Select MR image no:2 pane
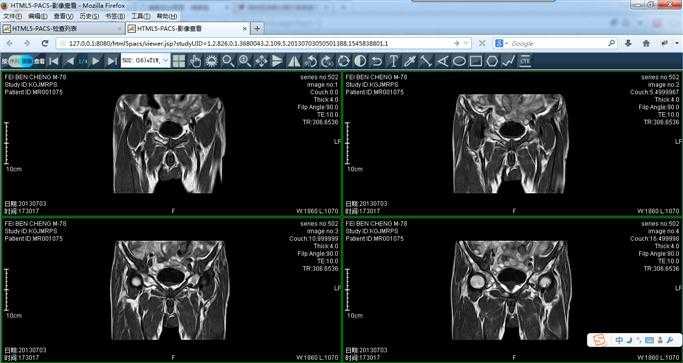The width and height of the screenshot is (683, 363). (512, 143)
